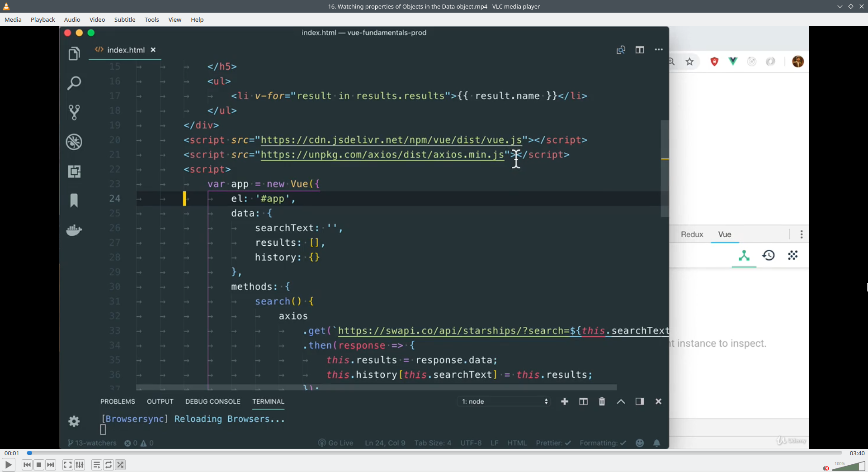Split the terminal pane

click(583, 401)
